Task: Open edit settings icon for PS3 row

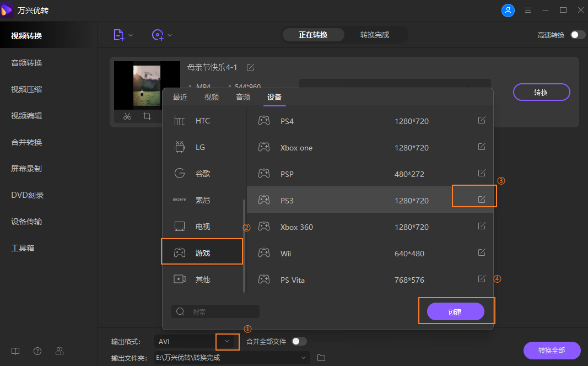Action: [482, 200]
